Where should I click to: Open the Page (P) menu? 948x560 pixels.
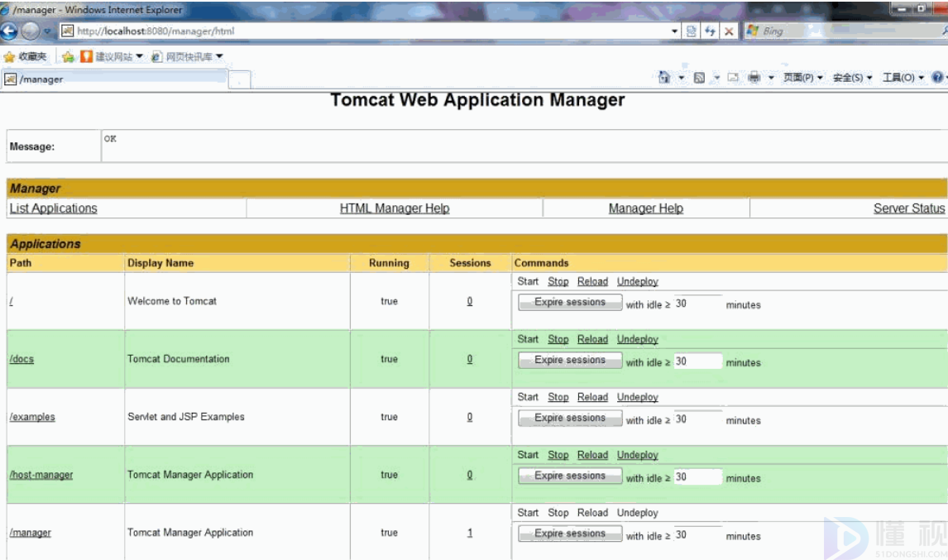point(803,78)
